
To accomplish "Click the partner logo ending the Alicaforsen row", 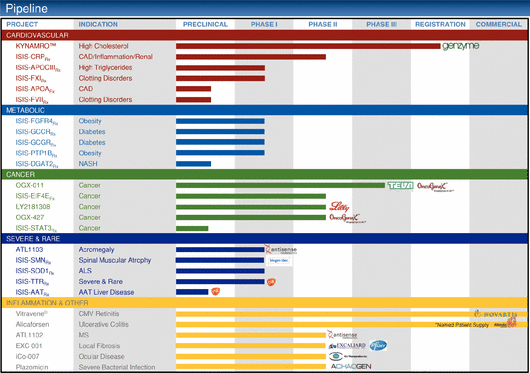I will click(x=505, y=323).
